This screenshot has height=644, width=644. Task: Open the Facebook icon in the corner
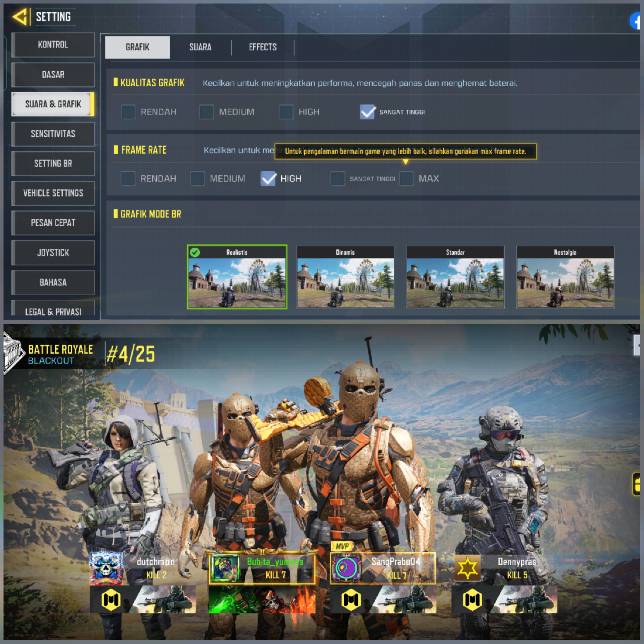pyautogui.click(x=635, y=21)
